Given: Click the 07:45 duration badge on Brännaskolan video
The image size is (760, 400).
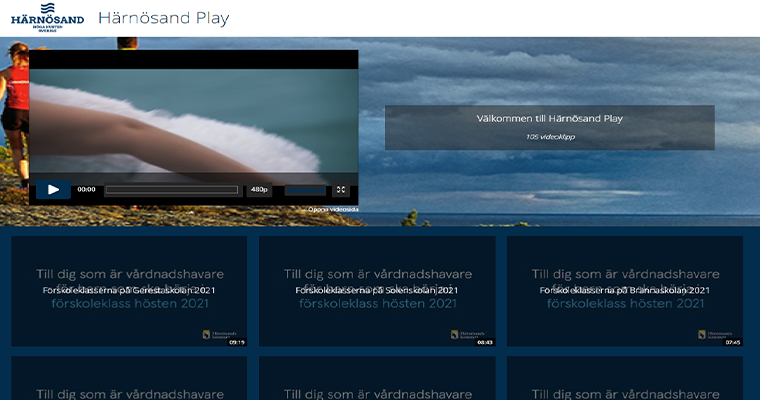Looking at the screenshot, I should click(x=732, y=342).
